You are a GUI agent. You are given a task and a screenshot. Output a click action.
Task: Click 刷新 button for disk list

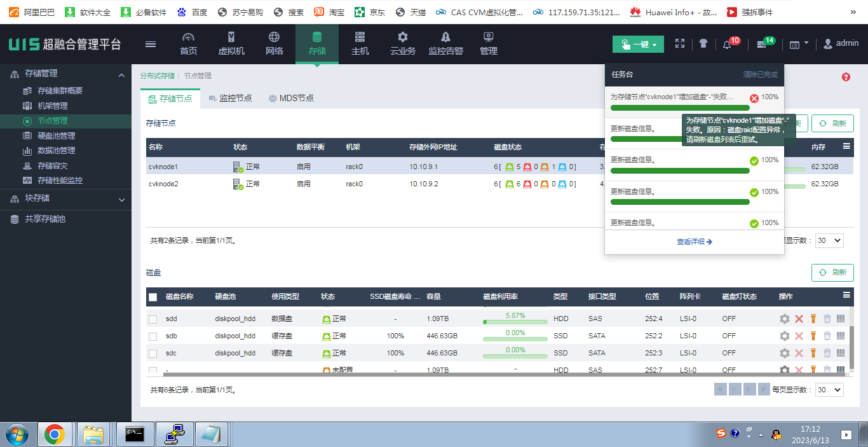tap(832, 272)
